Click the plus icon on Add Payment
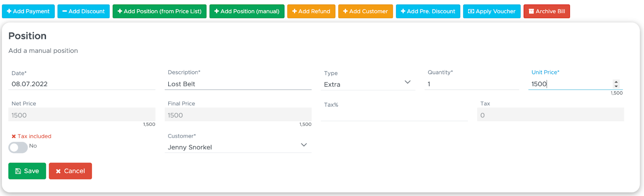 click(9, 11)
